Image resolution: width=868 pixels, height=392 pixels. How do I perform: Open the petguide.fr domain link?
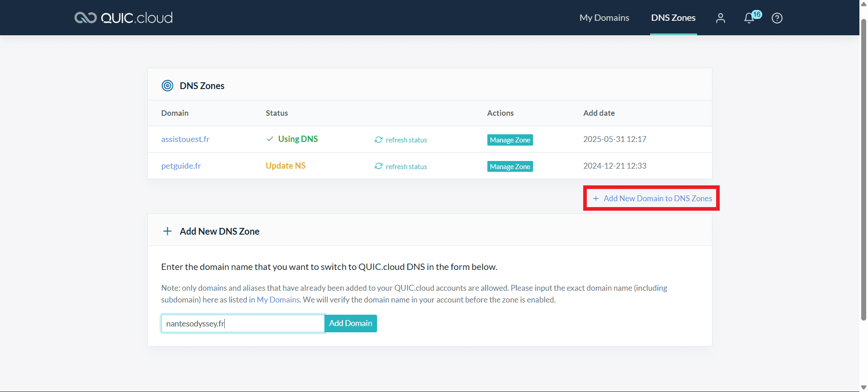click(181, 166)
